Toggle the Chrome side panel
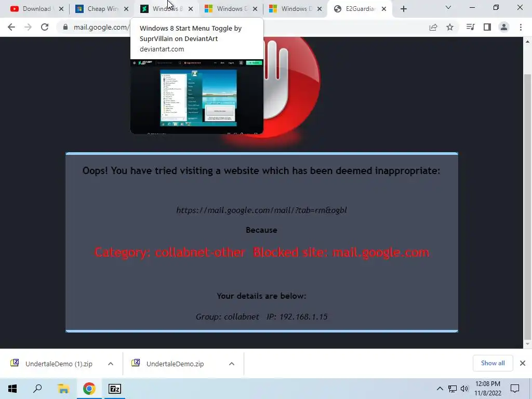 click(x=487, y=27)
